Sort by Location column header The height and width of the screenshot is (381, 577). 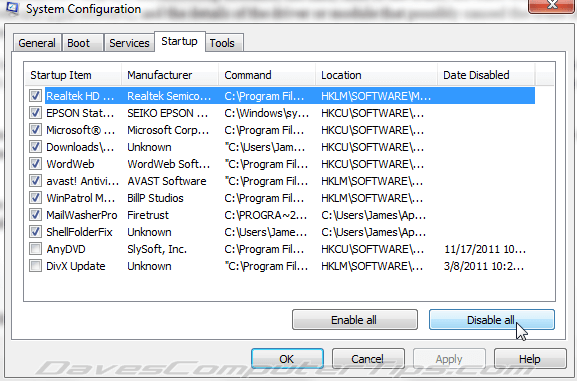[x=376, y=75]
